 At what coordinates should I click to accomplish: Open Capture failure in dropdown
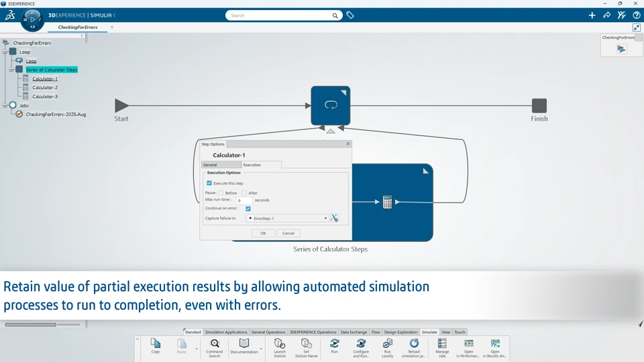click(x=287, y=219)
